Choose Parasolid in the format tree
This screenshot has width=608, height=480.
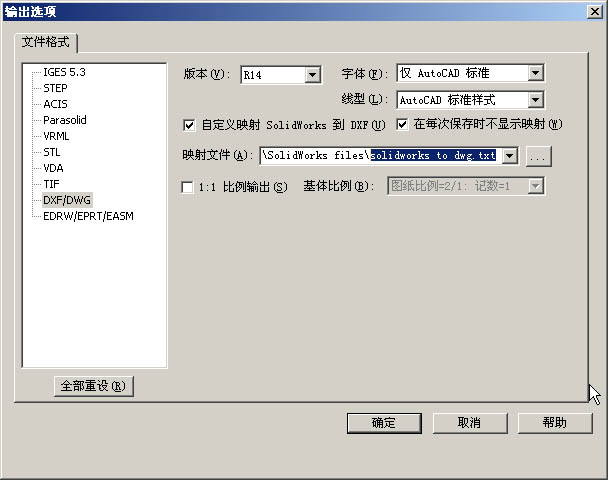pyautogui.click(x=65, y=120)
